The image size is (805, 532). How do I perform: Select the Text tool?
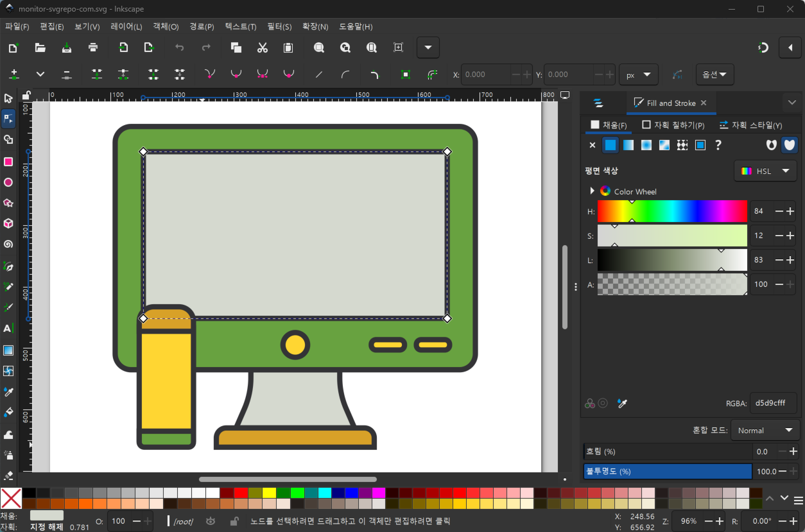(x=8, y=329)
